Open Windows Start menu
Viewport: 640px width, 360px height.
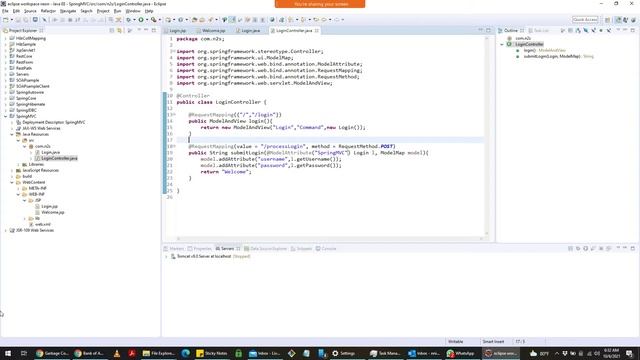tap(8, 353)
